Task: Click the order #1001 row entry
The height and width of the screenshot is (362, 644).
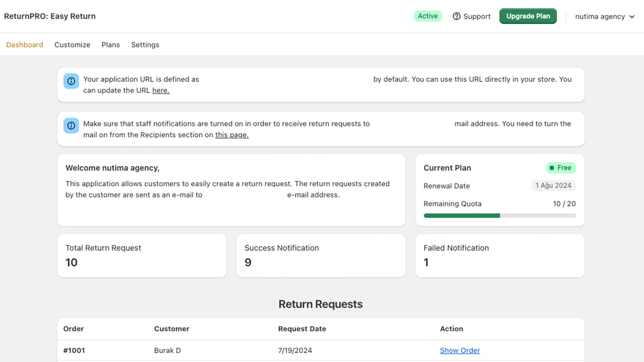Action: pos(321,350)
